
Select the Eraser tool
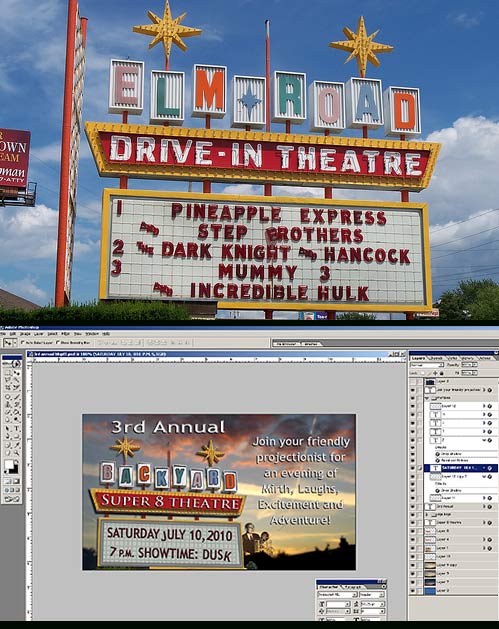[x=7, y=412]
